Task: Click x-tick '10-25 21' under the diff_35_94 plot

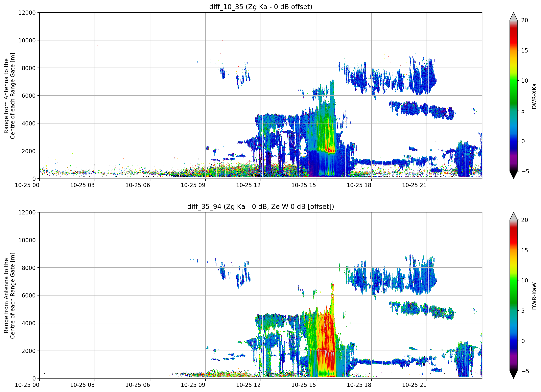Action: point(414,385)
